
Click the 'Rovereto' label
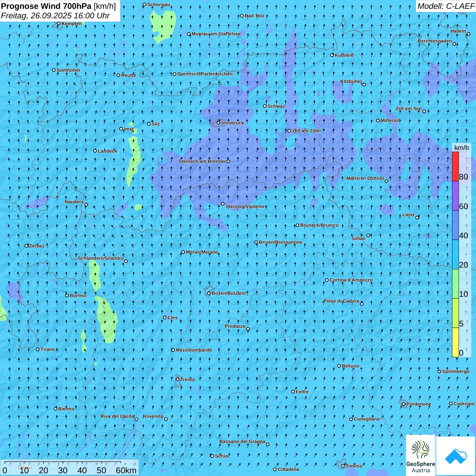(153, 416)
